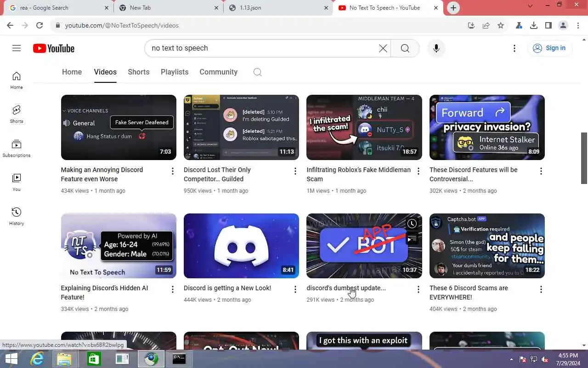Open options for 'Making an Annoying Discord Feature'
Viewport: 588px width, 368px height.
(x=173, y=171)
